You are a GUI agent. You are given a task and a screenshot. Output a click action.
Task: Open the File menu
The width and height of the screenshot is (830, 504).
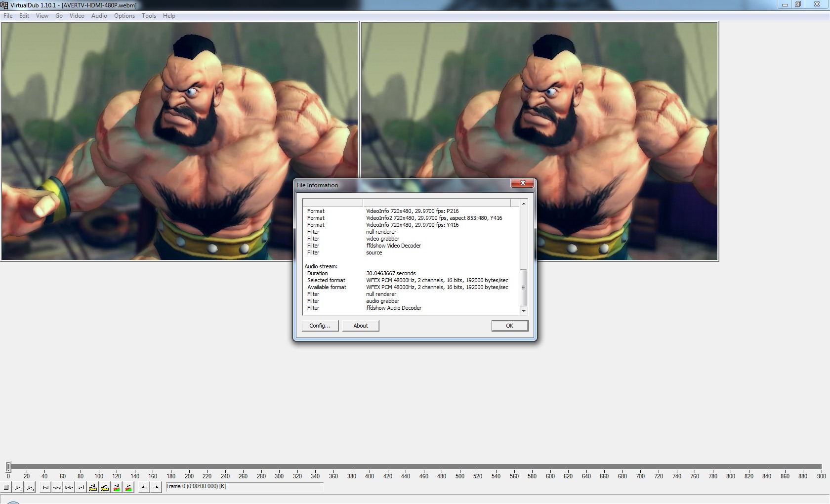pos(8,16)
